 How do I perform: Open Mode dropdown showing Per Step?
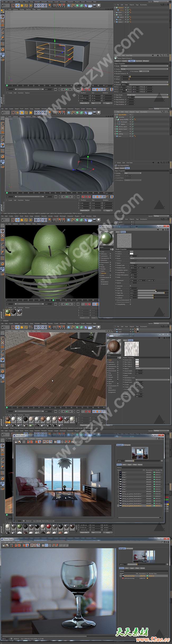pos(145,82)
